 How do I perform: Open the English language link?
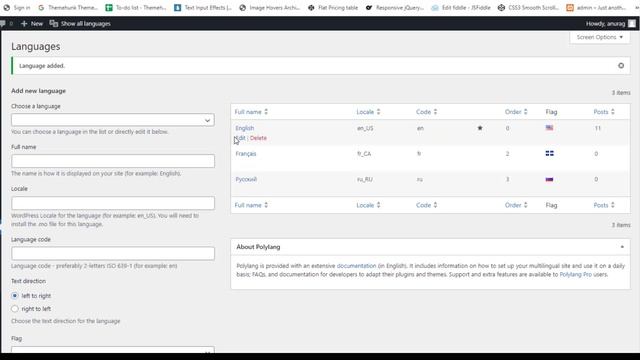tap(244, 128)
